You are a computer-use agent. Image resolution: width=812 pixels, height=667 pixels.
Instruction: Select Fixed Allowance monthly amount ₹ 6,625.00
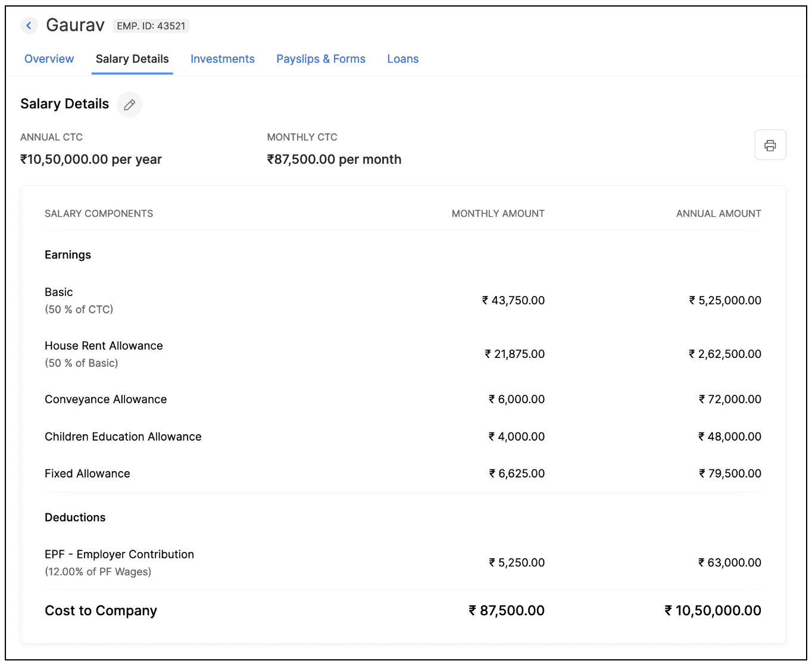tap(517, 474)
